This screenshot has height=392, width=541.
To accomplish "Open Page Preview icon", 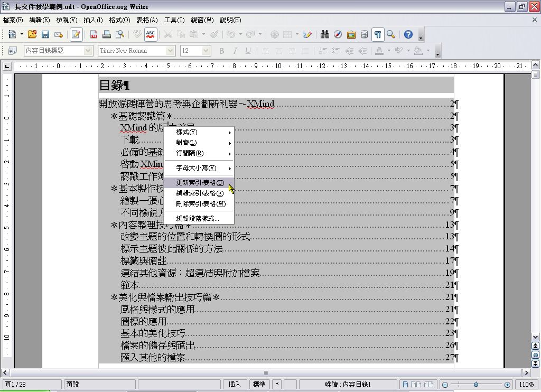I will [x=120, y=34].
